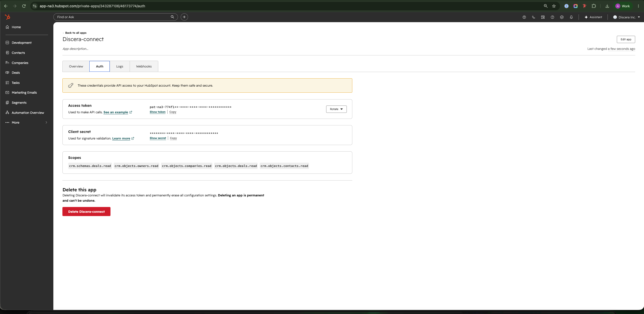Click the Marketing Emails envelope icon
Image resolution: width=644 pixels, height=314 pixels.
coord(7,92)
